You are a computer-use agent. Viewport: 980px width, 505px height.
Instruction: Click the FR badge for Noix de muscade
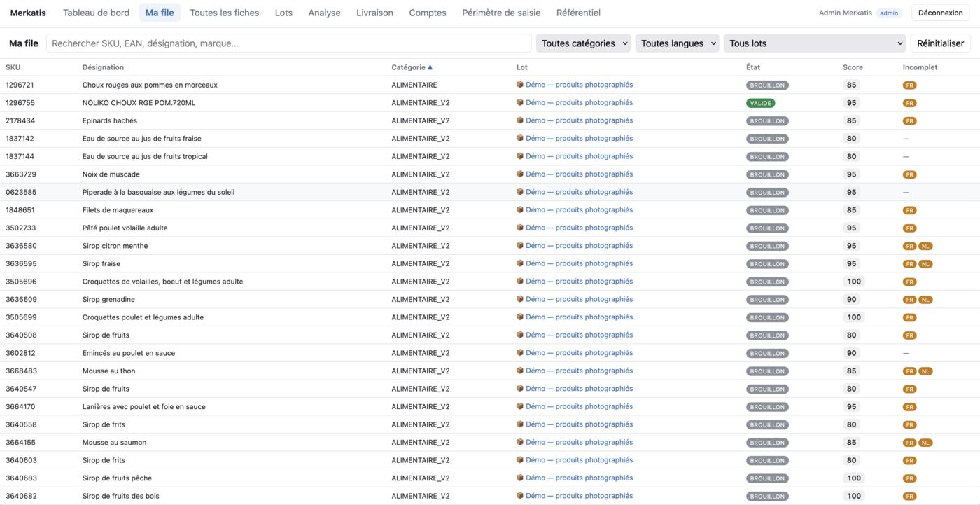tap(910, 174)
